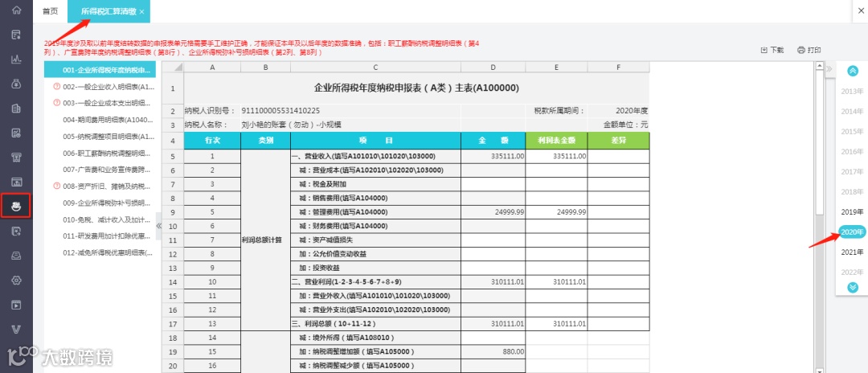Viewport: 868px width, 373px height.
Task: Click the 减：财务费用 item cell
Action: pyautogui.click(x=376, y=226)
